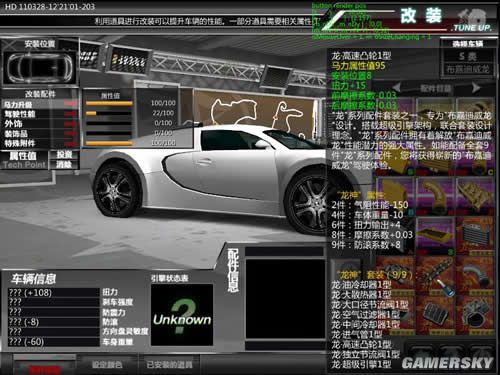Open the 特殊附件 special accessories category

40,144
